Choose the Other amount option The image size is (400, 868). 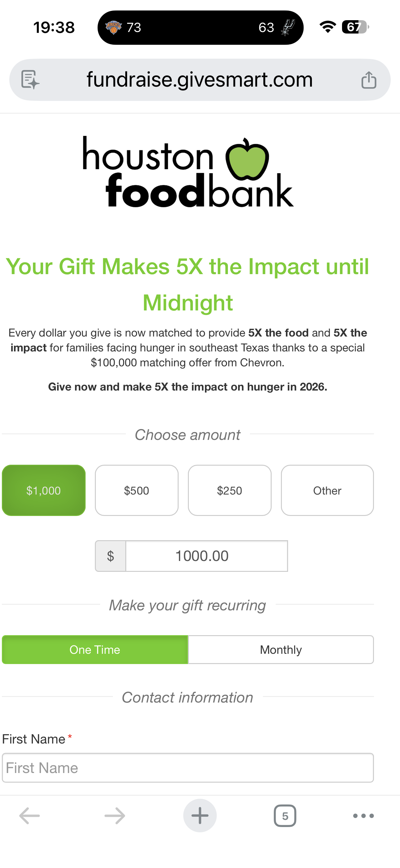327,490
